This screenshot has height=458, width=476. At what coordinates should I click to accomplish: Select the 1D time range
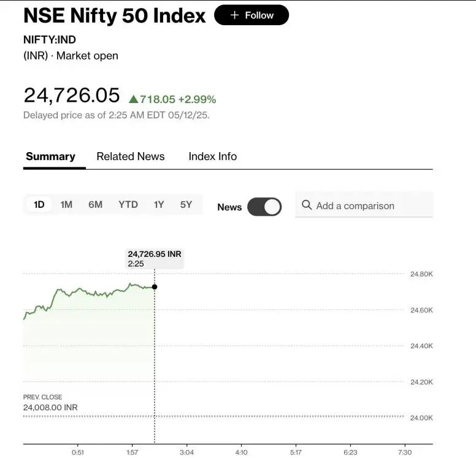click(x=39, y=205)
